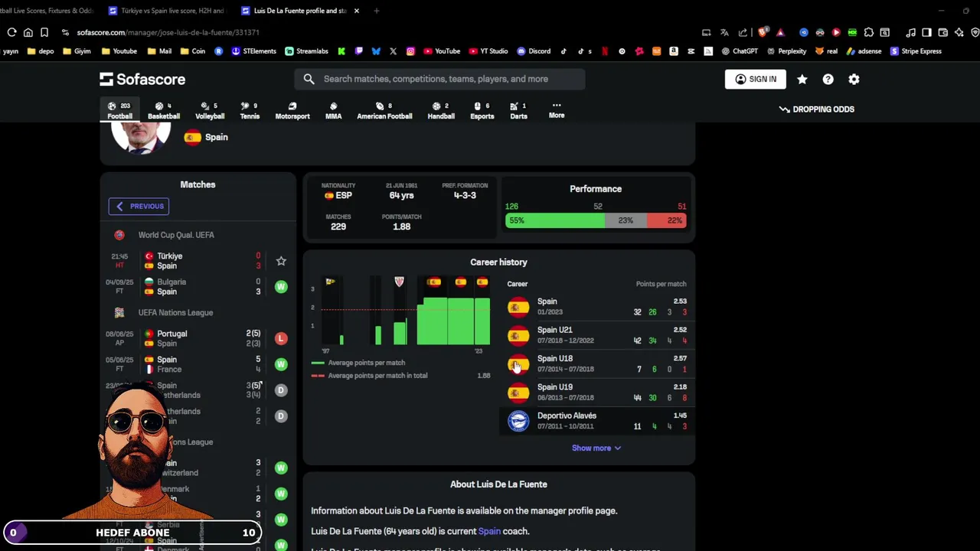Select the MMA sport tab
The width and height of the screenshot is (980, 551).
pos(333,111)
